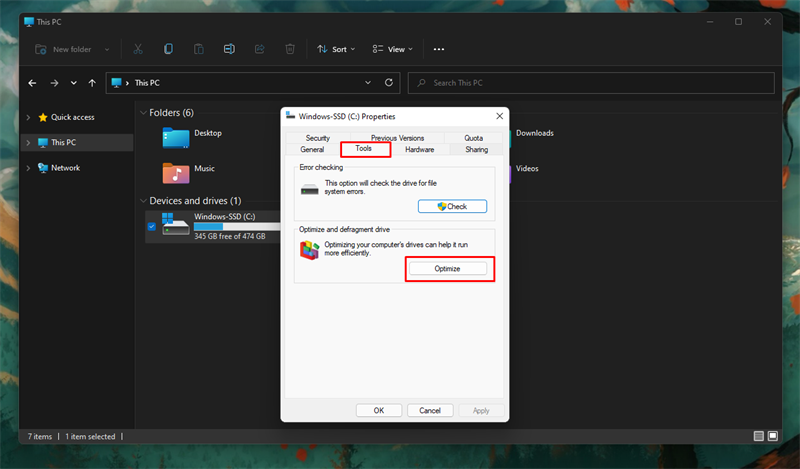Go up one folder level arrow
Viewport: 800px width, 469px height.
click(x=92, y=83)
